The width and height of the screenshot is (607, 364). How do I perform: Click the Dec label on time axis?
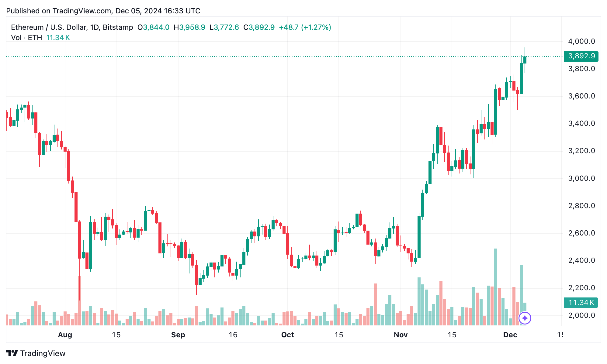click(510, 335)
